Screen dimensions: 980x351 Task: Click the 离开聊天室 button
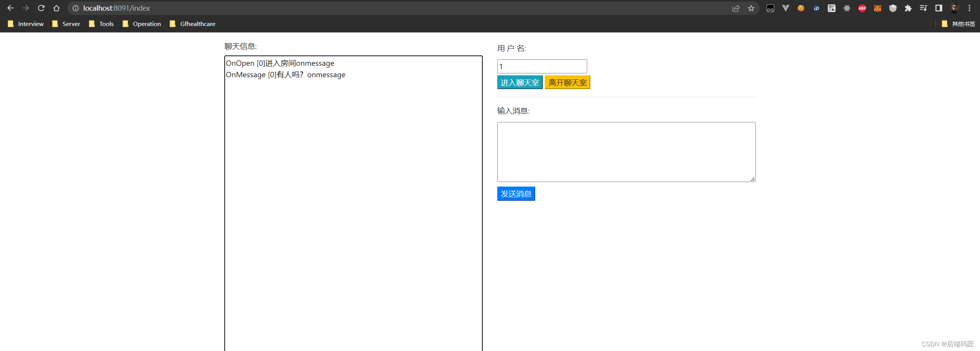point(567,83)
